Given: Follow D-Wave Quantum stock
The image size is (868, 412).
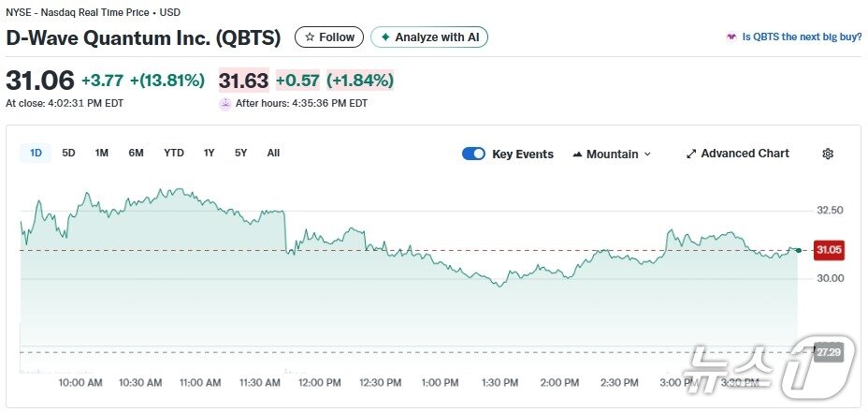Looking at the screenshot, I should coord(329,37).
